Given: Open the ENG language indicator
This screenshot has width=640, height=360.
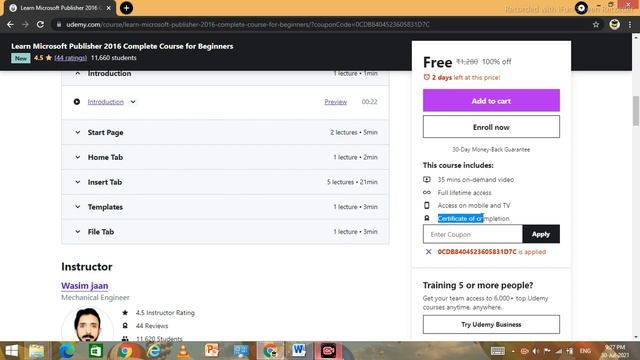Looking at the screenshot, I should [585, 351].
